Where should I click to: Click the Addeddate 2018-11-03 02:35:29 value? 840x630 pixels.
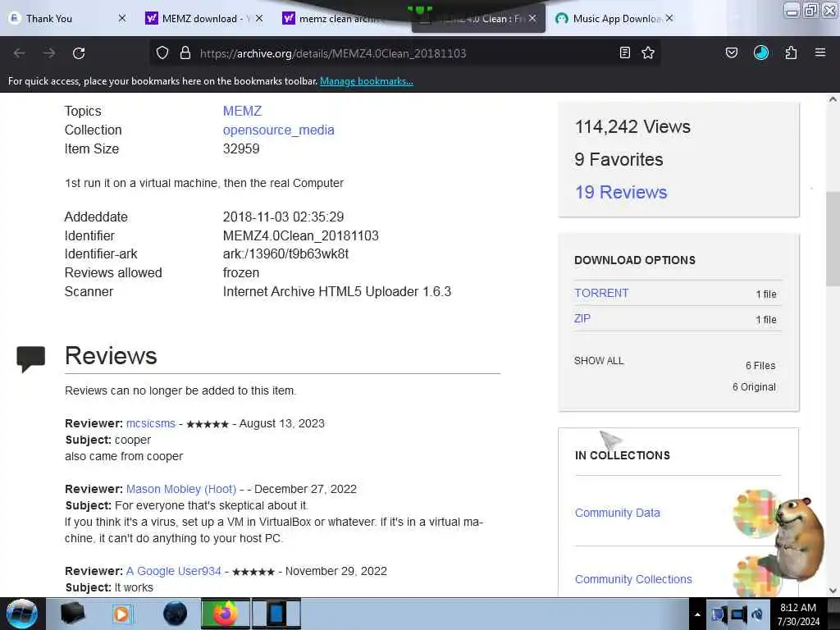283,217
